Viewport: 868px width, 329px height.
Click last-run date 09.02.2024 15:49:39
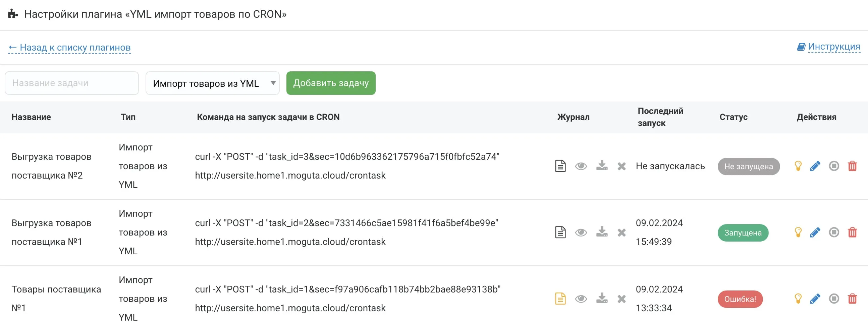659,233
